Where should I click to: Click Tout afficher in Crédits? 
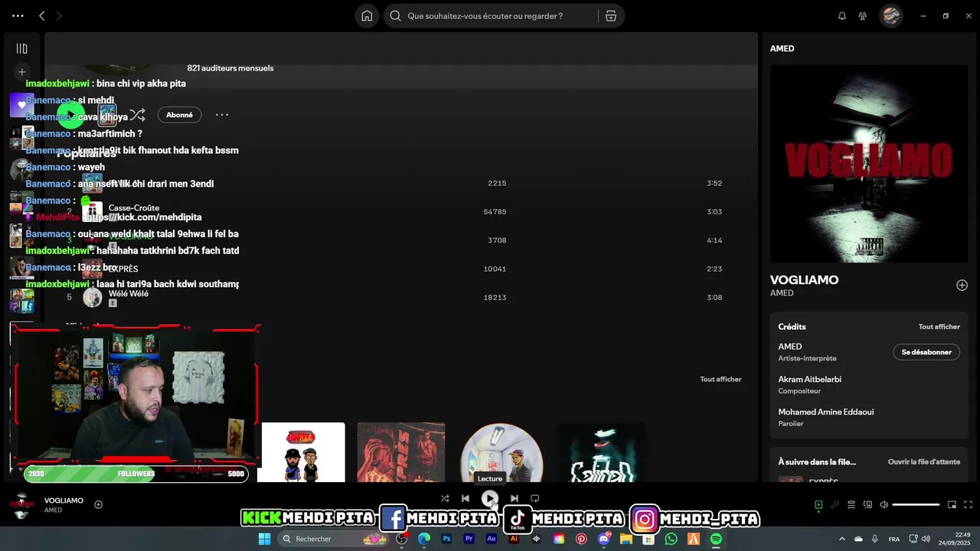939,327
